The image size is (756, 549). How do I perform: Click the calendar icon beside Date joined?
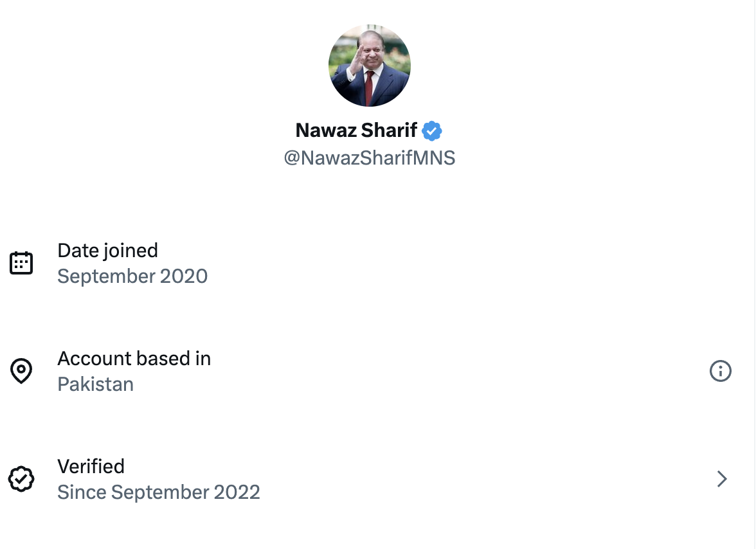pos(21,262)
